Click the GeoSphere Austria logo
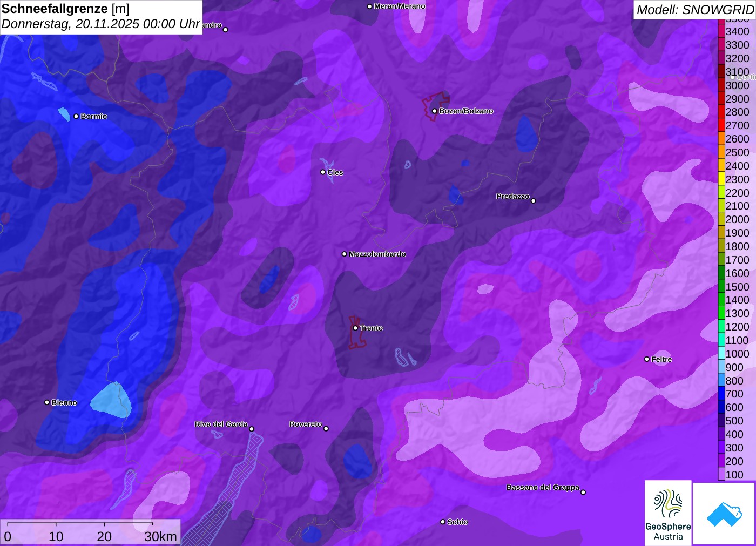The width and height of the screenshot is (756, 546). coord(668,513)
